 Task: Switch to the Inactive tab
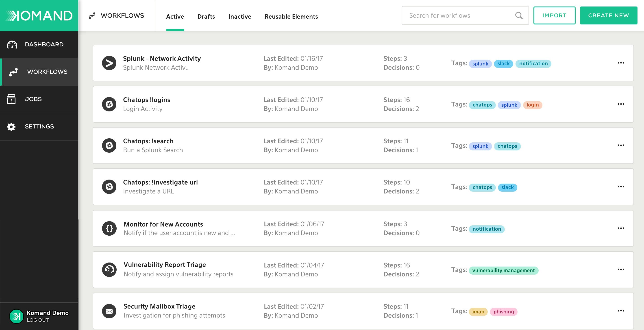(x=239, y=17)
